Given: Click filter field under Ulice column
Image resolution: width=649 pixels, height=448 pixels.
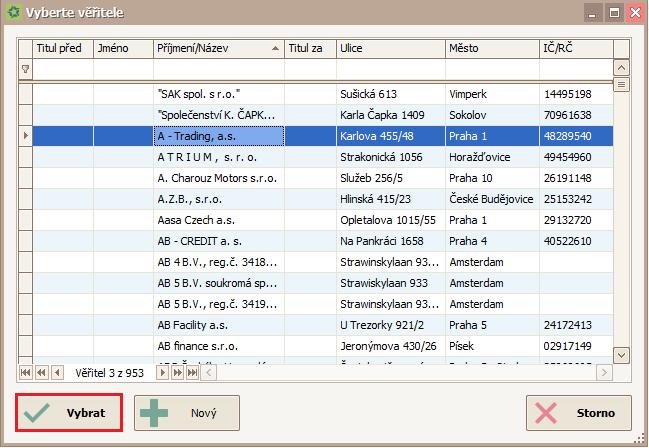Looking at the screenshot, I should pos(391,69).
